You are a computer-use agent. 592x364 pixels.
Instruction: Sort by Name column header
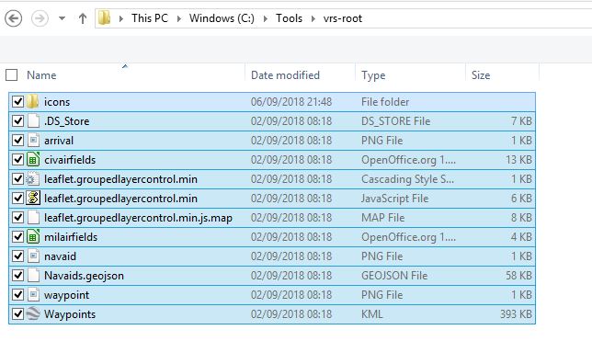pos(41,75)
